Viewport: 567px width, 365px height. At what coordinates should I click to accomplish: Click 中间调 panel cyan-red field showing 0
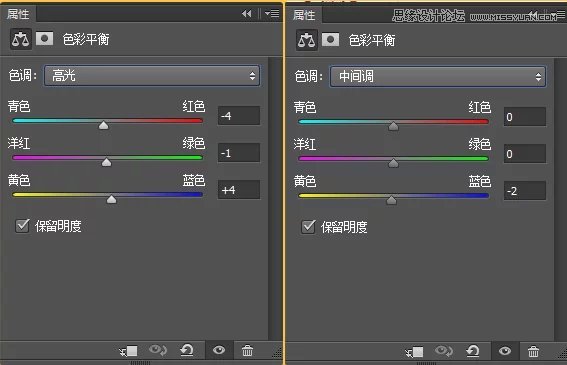(x=525, y=117)
